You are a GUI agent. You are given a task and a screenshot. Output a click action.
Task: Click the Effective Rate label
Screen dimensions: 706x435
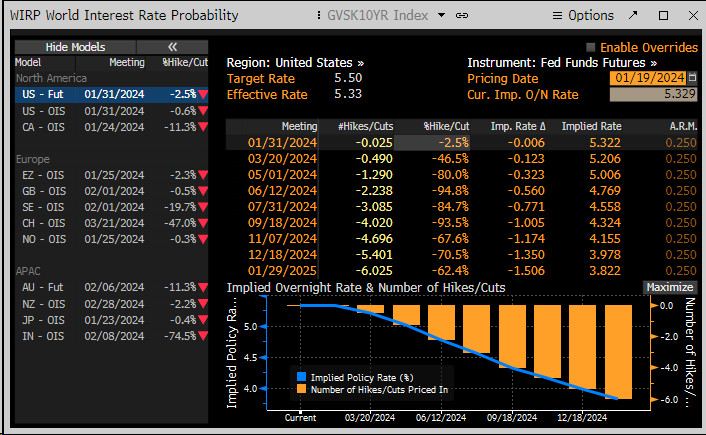[267, 95]
